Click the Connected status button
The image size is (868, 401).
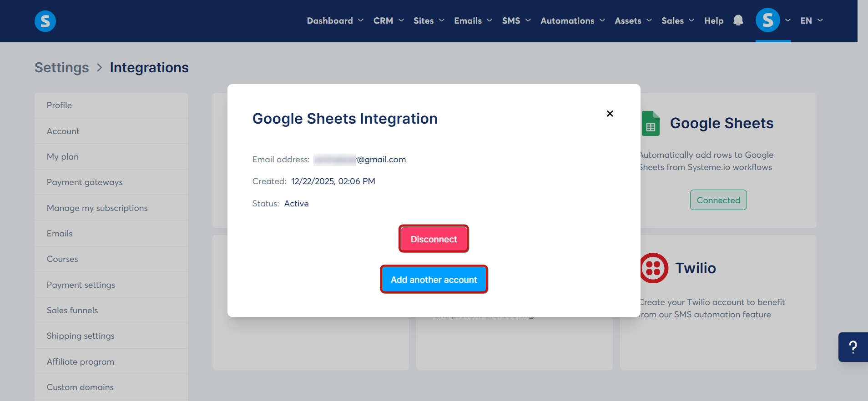pyautogui.click(x=718, y=200)
